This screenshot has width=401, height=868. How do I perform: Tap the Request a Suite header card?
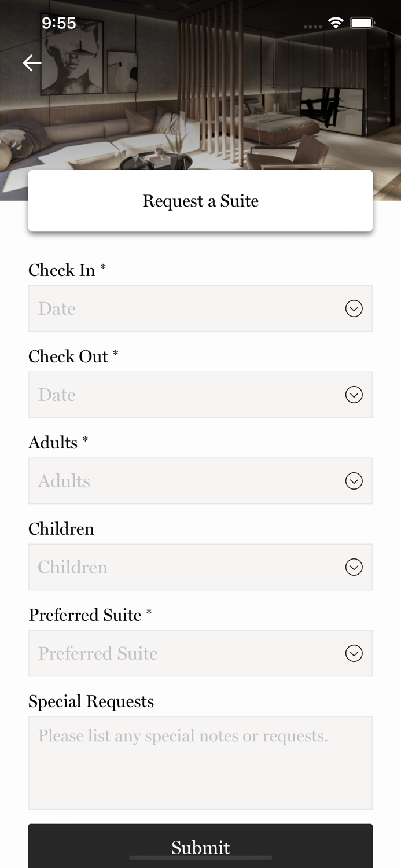pyautogui.click(x=200, y=201)
